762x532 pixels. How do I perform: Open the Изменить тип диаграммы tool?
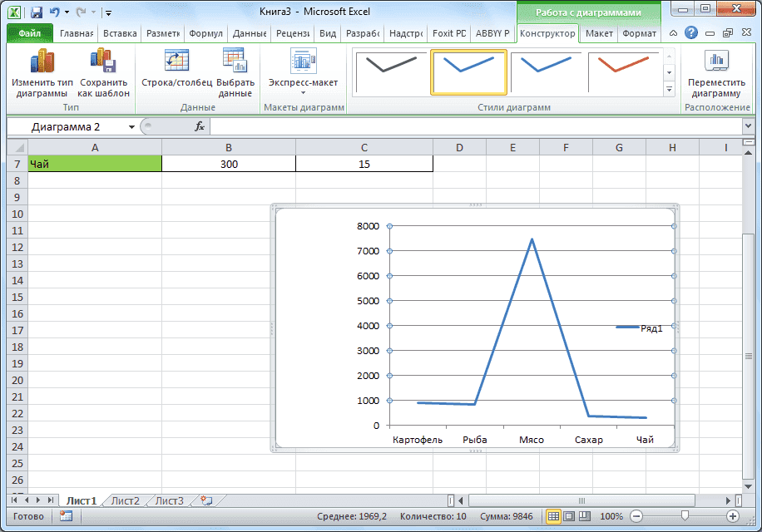(40, 75)
